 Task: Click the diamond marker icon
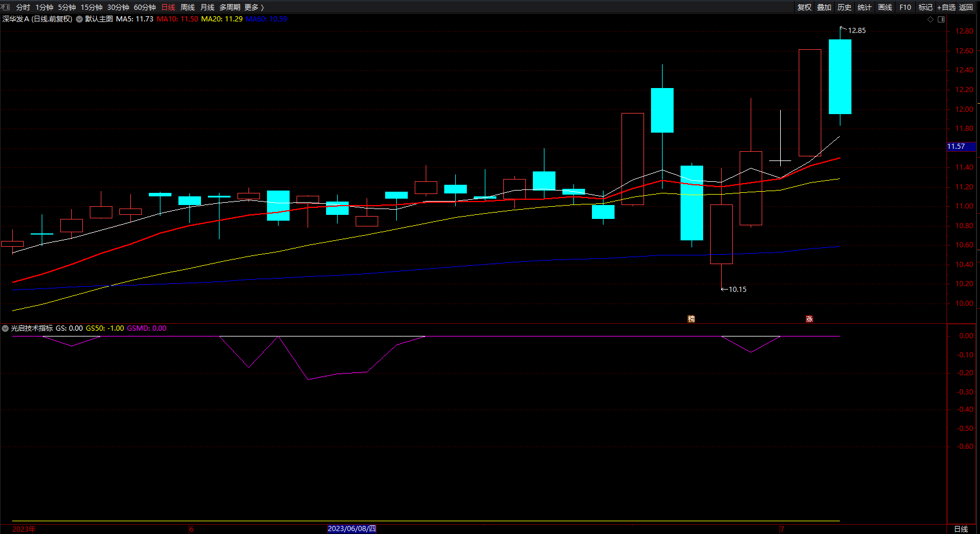(x=931, y=19)
